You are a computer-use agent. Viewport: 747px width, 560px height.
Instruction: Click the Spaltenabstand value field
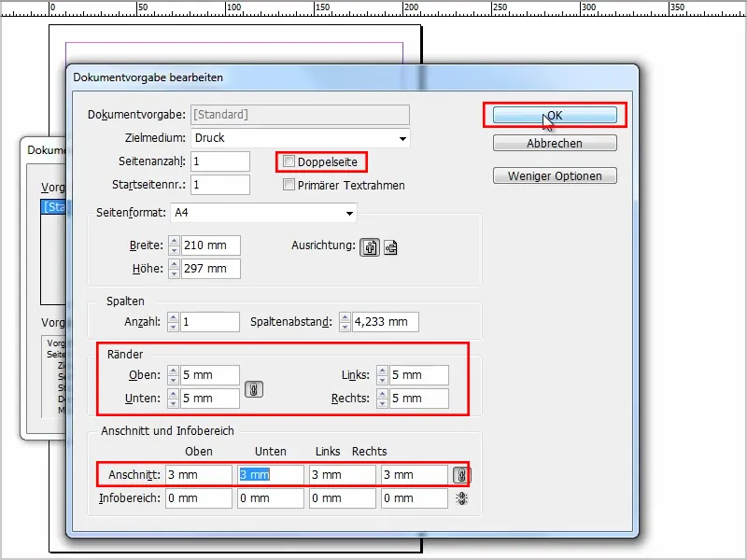click(x=385, y=322)
